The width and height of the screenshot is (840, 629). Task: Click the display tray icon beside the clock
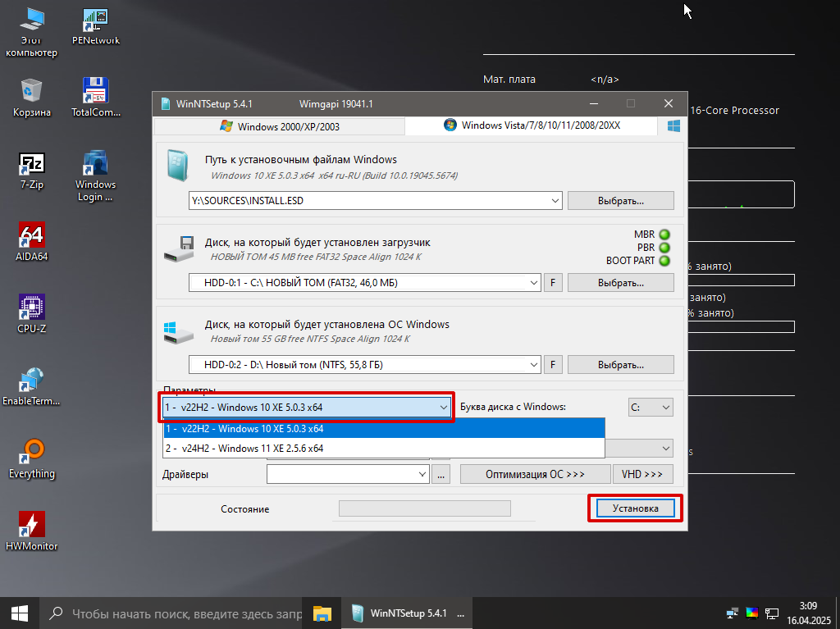[x=772, y=613]
